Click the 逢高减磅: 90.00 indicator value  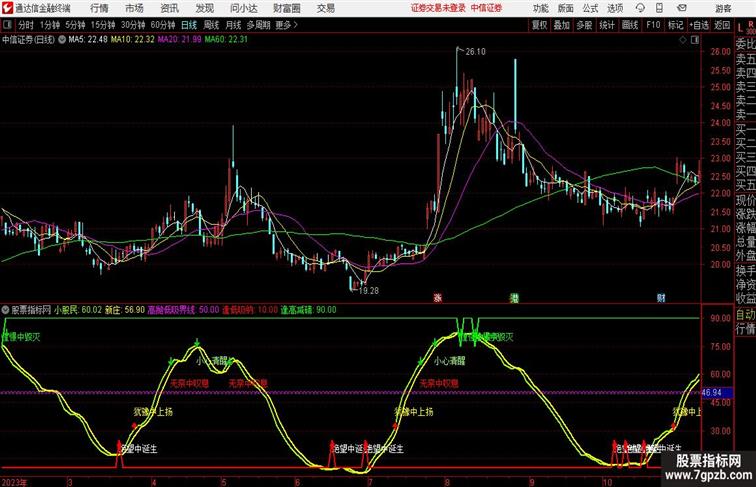pyautogui.click(x=309, y=310)
